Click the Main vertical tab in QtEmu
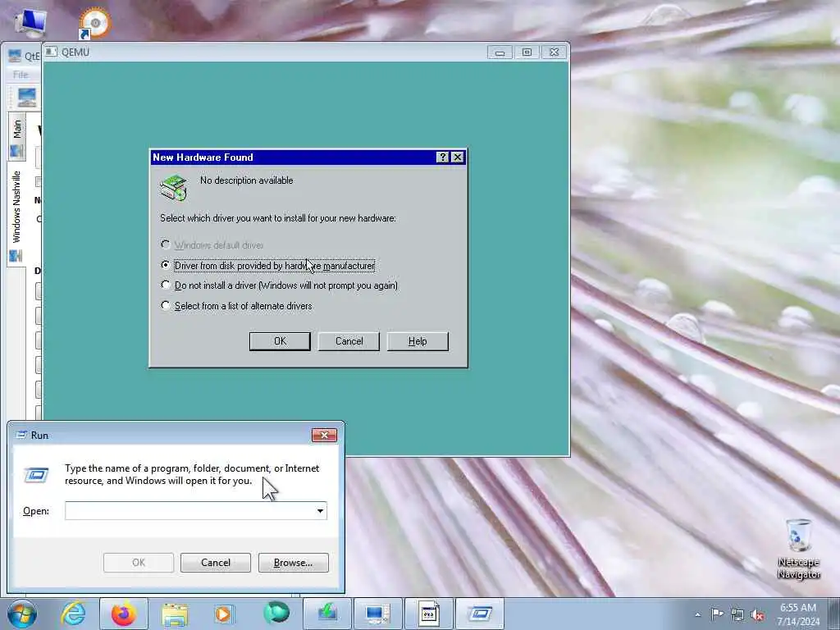This screenshot has height=630, width=840. tap(16, 136)
